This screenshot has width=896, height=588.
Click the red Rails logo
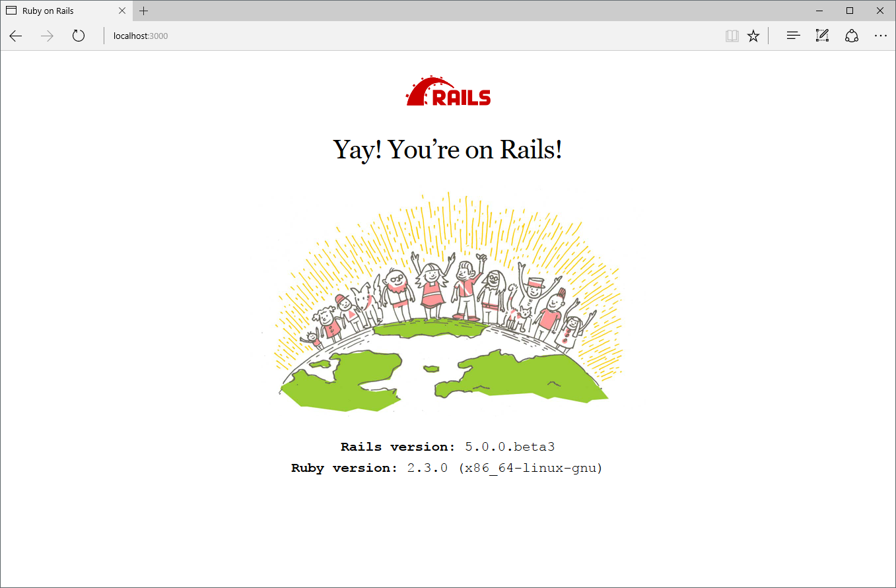[448, 91]
